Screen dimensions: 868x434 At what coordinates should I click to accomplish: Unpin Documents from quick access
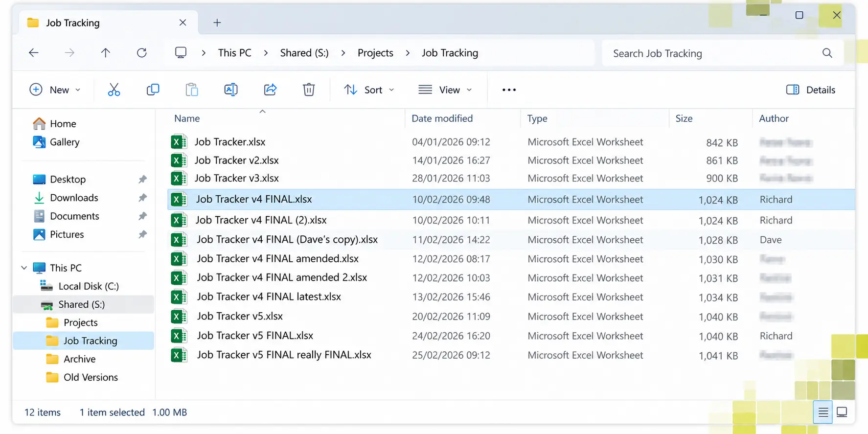(142, 216)
